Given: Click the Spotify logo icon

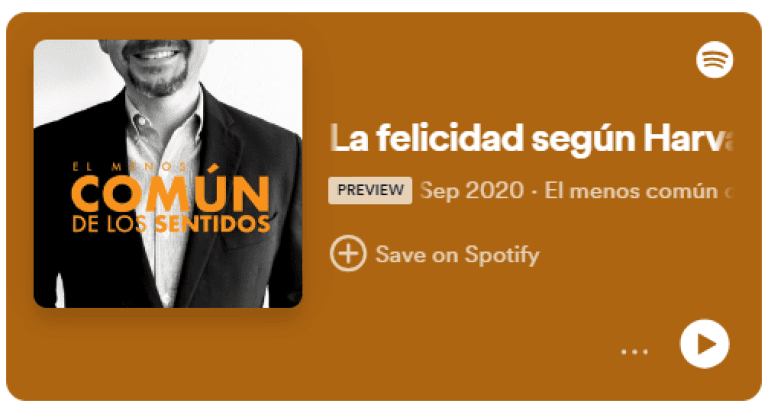Looking at the screenshot, I should [714, 59].
